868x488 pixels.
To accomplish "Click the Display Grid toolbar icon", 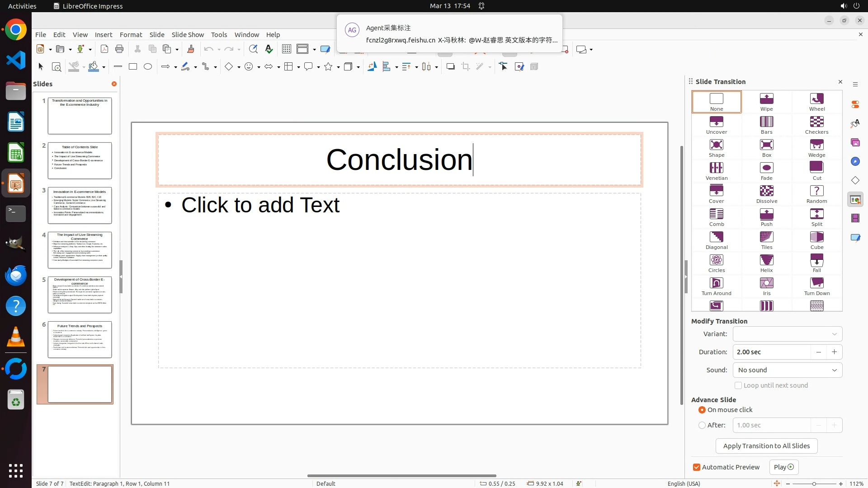I will tap(287, 49).
